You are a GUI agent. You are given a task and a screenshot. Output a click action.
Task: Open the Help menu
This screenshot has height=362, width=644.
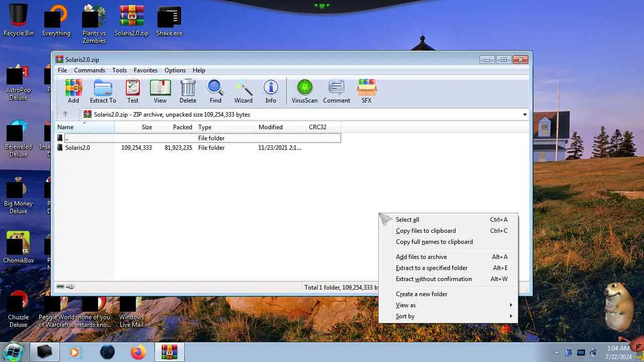199,70
